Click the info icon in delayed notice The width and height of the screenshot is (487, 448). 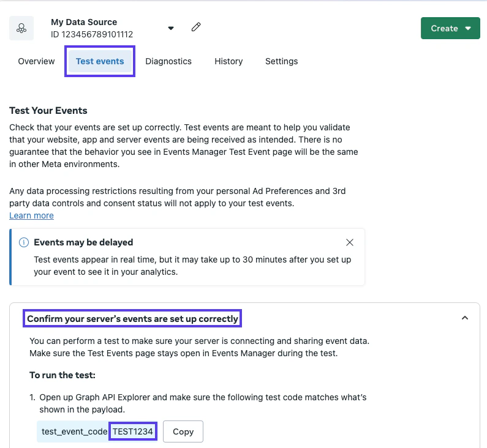point(24,242)
